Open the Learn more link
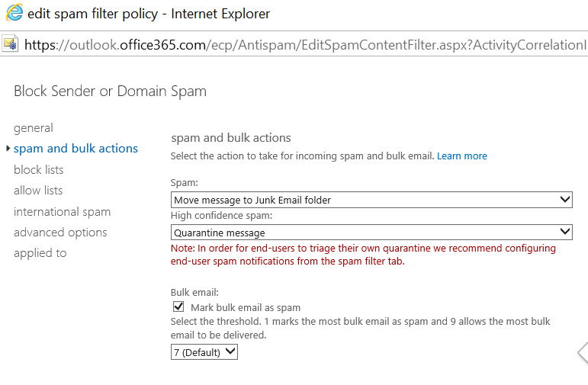Viewport: 588px width, 385px height. point(461,156)
